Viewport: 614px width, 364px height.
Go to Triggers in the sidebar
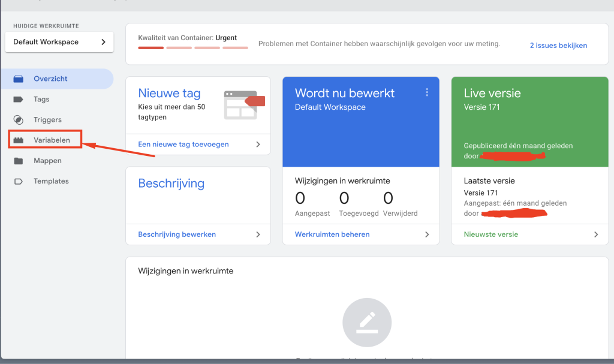[x=47, y=119]
